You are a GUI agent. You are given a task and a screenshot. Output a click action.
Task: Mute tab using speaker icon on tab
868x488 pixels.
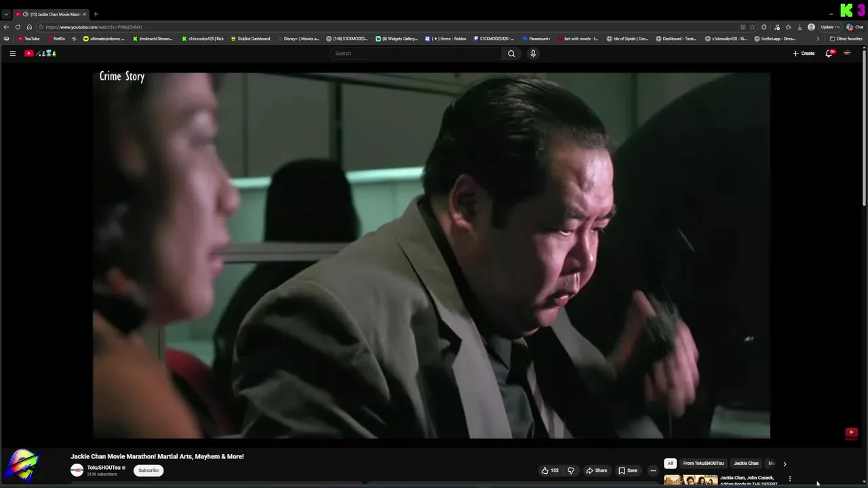(26, 14)
